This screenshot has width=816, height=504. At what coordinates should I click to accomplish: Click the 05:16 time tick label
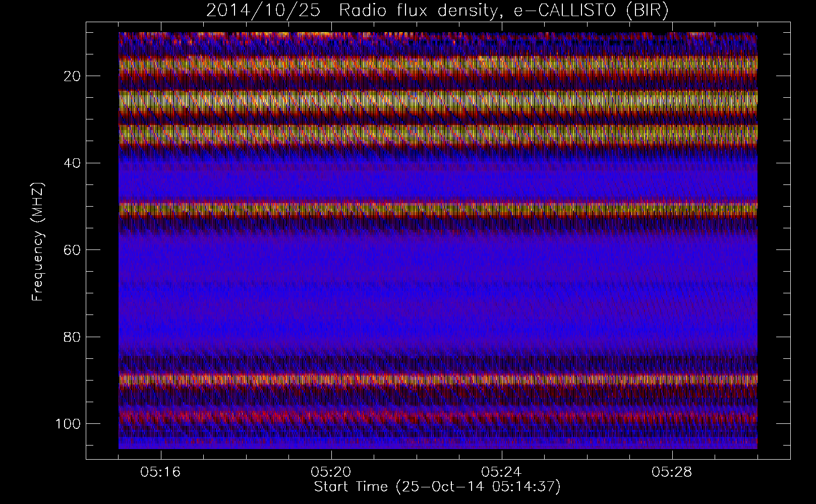click(161, 472)
